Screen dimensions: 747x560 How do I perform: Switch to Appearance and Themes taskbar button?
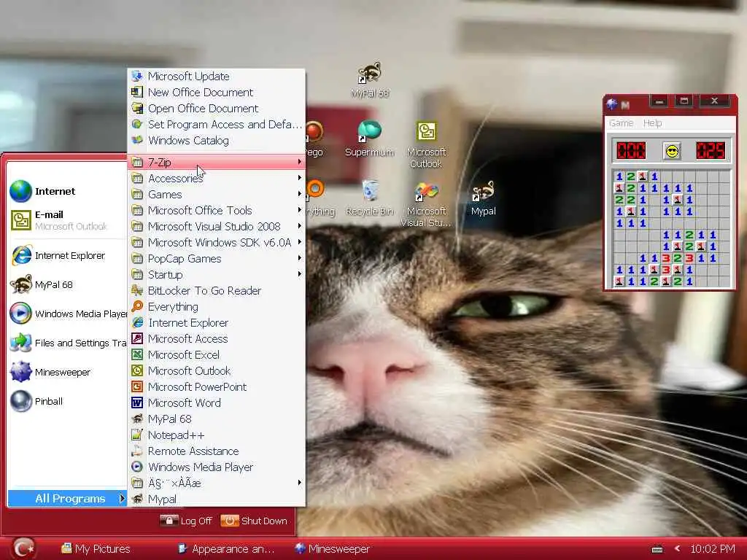click(x=227, y=549)
